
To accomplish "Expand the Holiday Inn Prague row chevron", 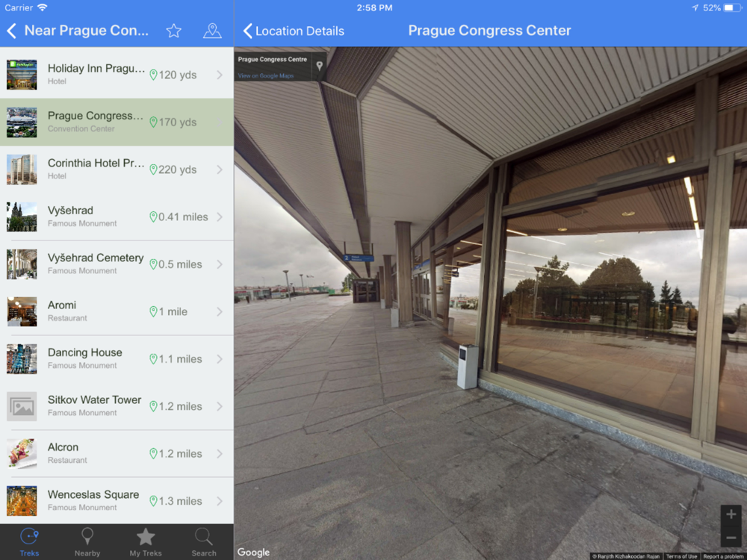I will pos(220,75).
